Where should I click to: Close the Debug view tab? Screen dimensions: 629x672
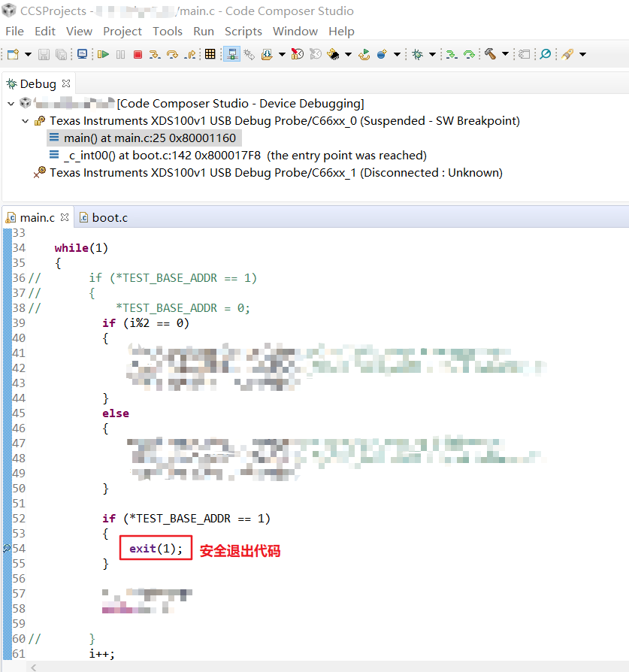66,83
